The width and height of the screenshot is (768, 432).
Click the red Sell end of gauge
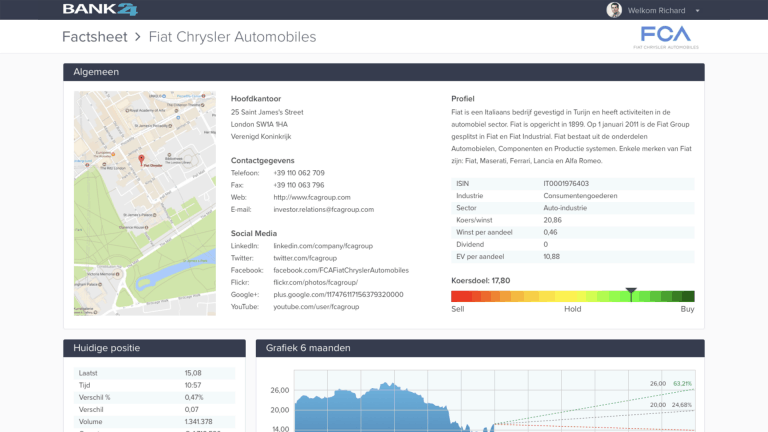[461, 296]
